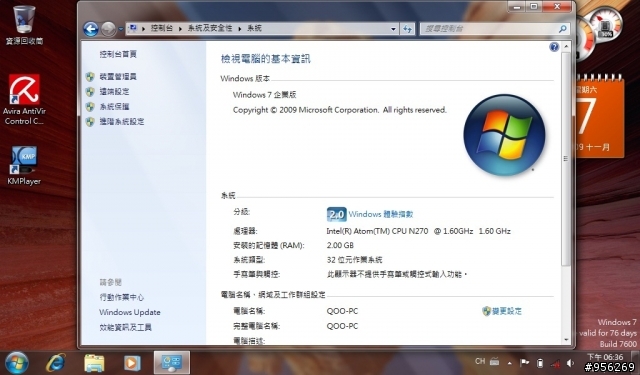
Task: Click the Windows logo in the system panel
Action: (504, 135)
